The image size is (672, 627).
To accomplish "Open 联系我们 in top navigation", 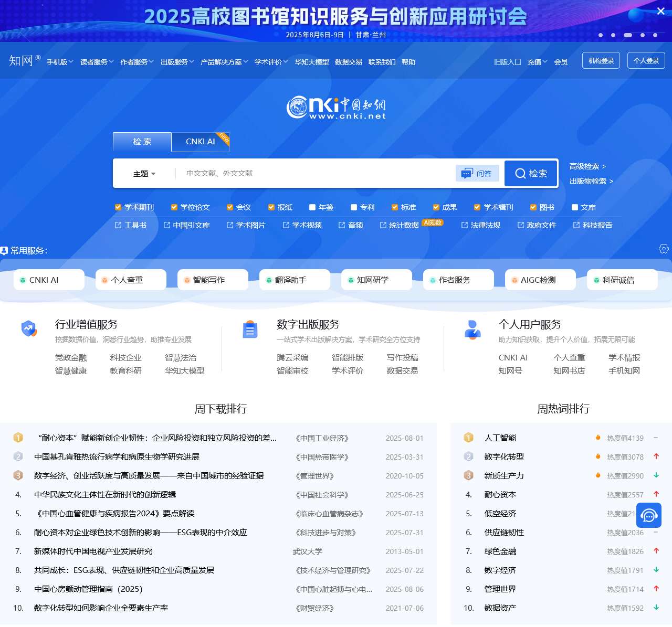I will (382, 62).
